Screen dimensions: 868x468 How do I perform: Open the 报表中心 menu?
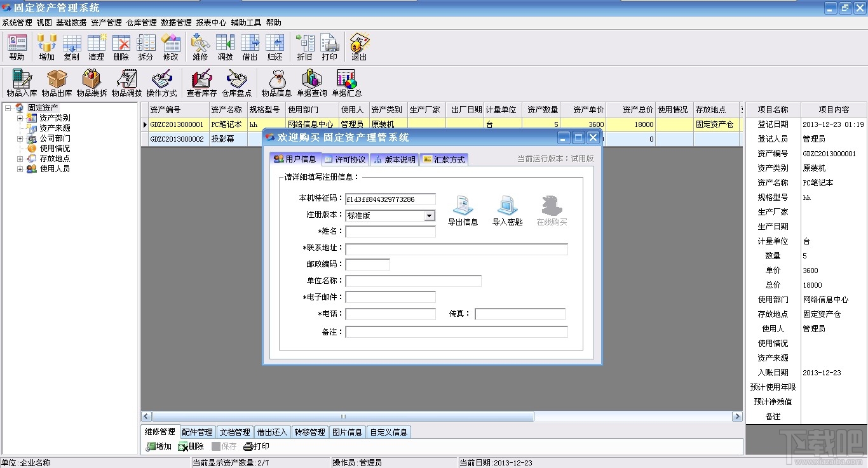point(211,22)
